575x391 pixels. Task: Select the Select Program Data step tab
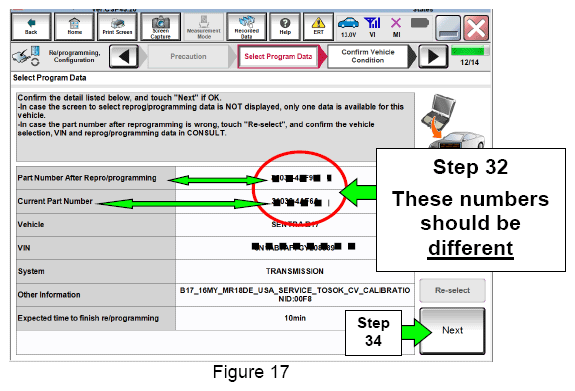(278, 56)
